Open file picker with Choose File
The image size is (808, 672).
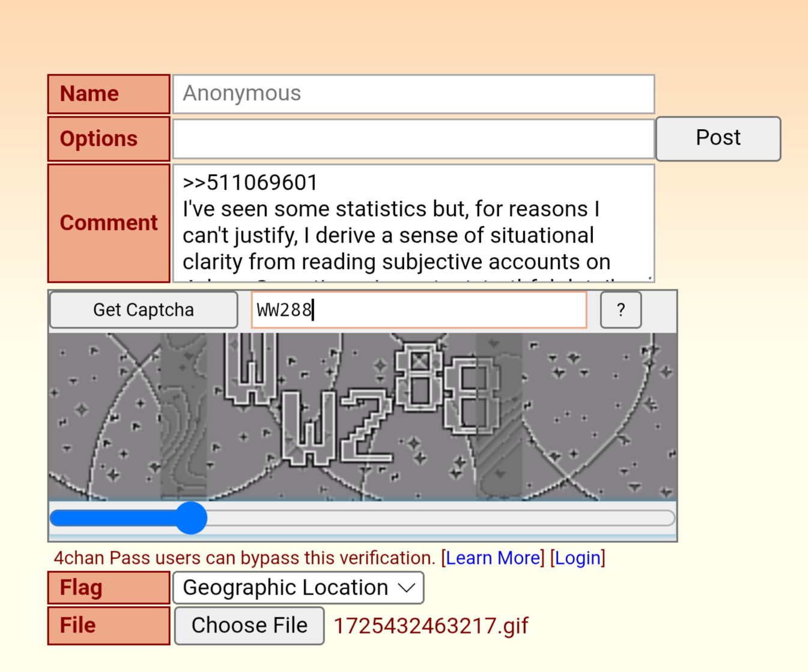click(x=249, y=626)
